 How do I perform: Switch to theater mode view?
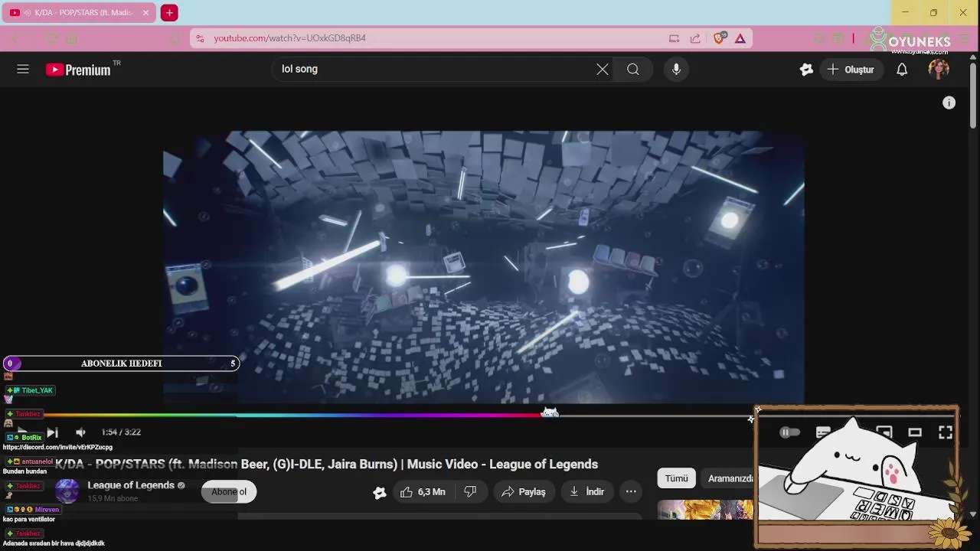click(915, 432)
